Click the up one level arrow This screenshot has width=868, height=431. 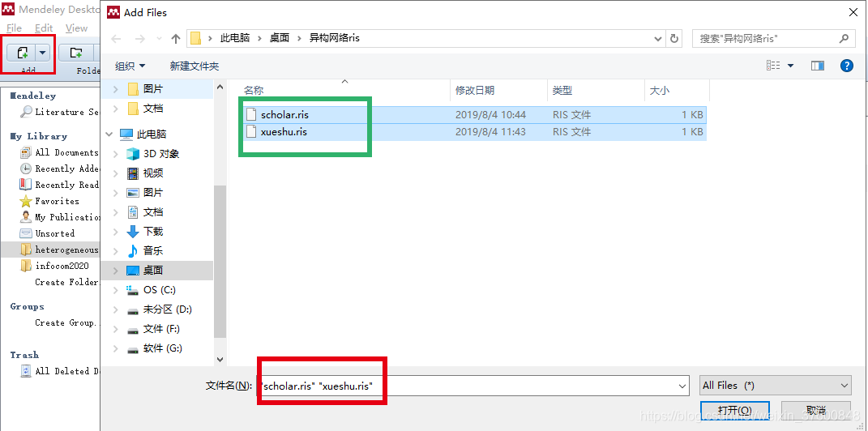point(176,39)
